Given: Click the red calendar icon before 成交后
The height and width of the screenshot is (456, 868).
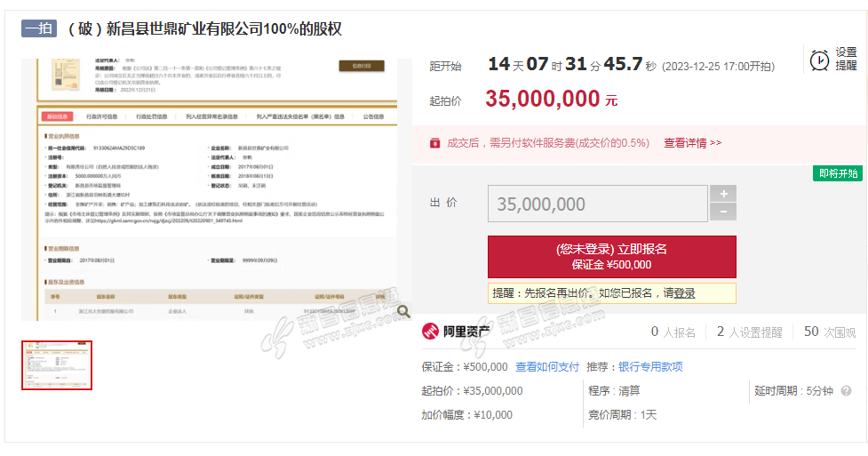Looking at the screenshot, I should [x=434, y=142].
